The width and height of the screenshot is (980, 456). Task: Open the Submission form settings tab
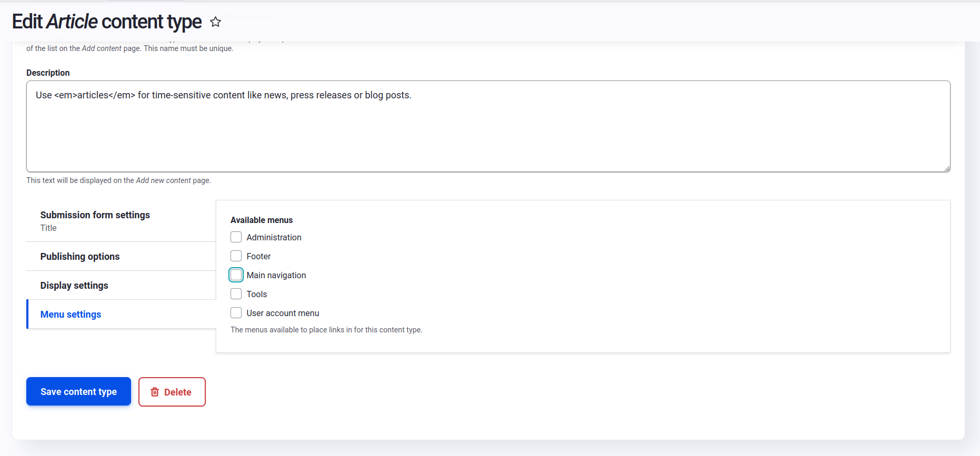point(95,215)
